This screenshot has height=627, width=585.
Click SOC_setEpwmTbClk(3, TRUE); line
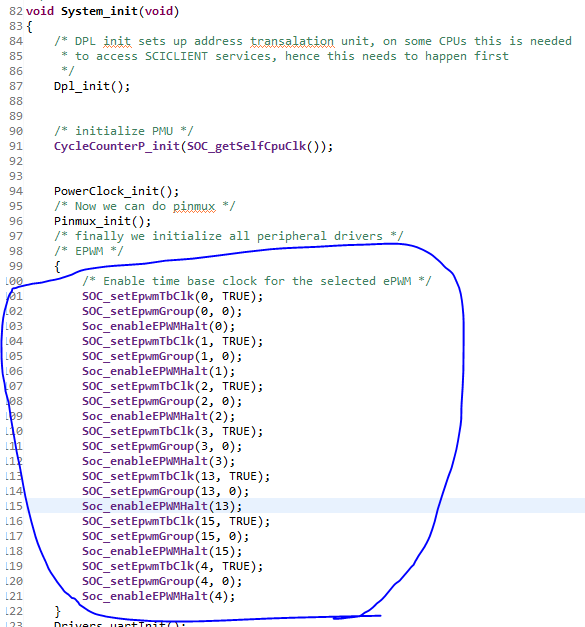coord(173,431)
